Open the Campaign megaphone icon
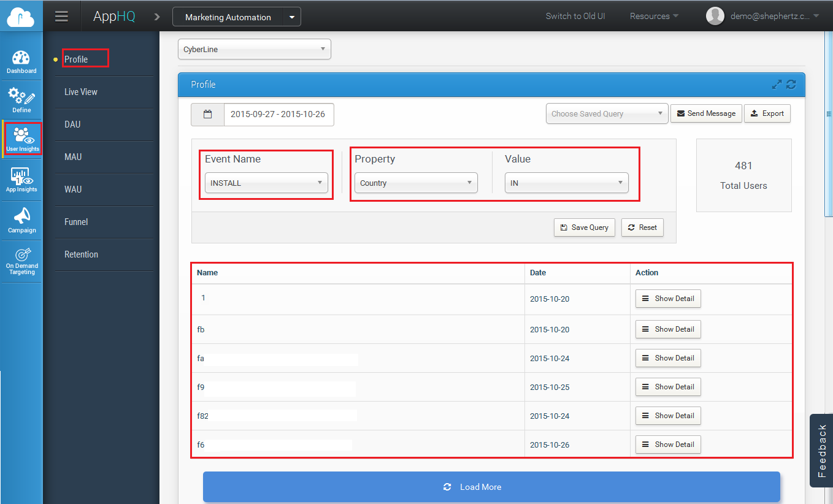 tap(21, 220)
